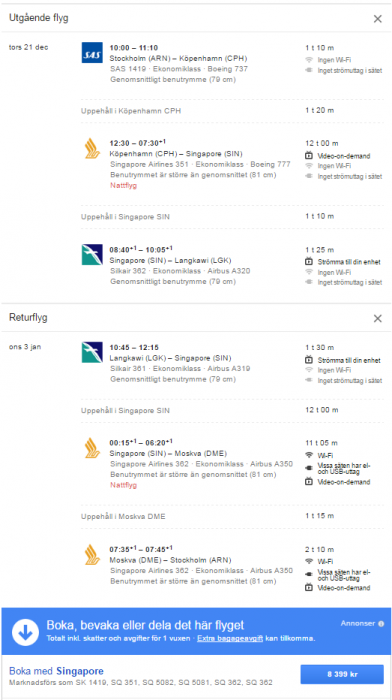This screenshot has height=700, width=392.
Task: Click no Wi-Fi icon for Köpenhamn–Singapore flight
Action: [x=309, y=166]
